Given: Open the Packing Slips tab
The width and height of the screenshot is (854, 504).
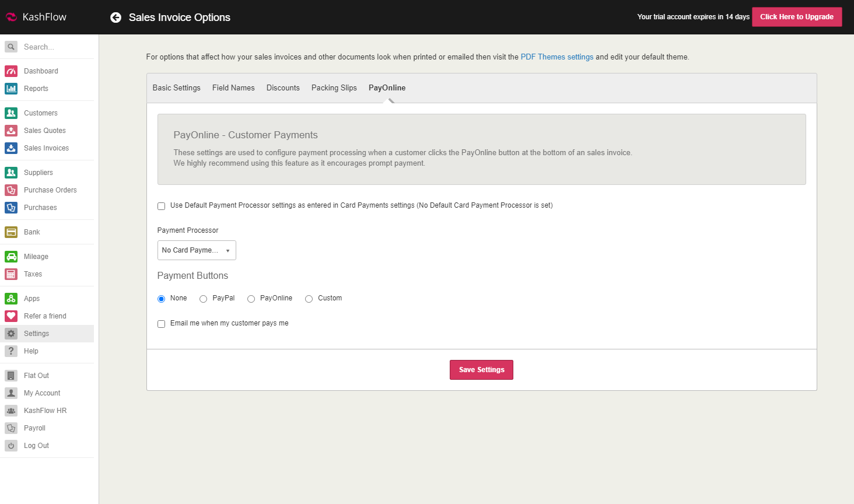Looking at the screenshot, I should pyautogui.click(x=334, y=88).
